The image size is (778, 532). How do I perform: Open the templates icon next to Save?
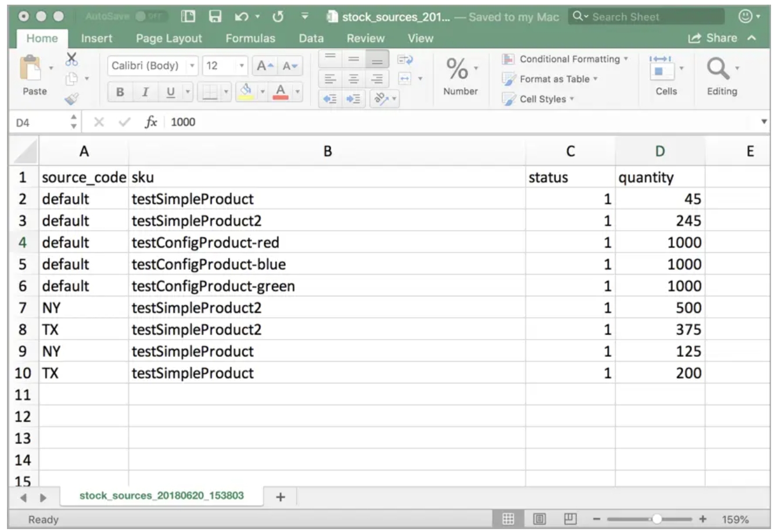pyautogui.click(x=188, y=17)
